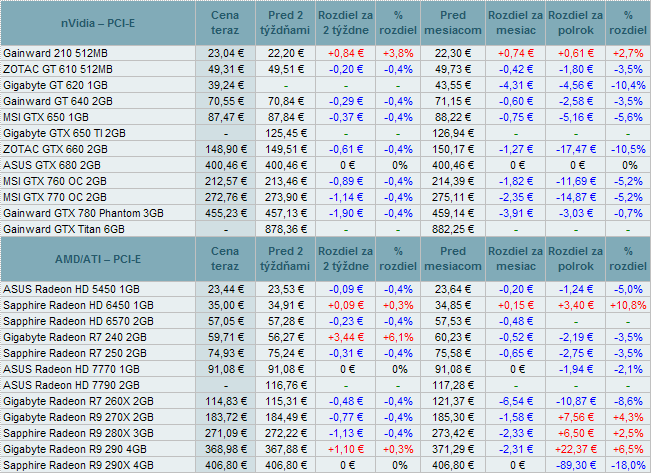This screenshot has width=651, height=473.
Task: Select 'Sapphire Radeon R7 250 2GB'
Action: [x=75, y=353]
